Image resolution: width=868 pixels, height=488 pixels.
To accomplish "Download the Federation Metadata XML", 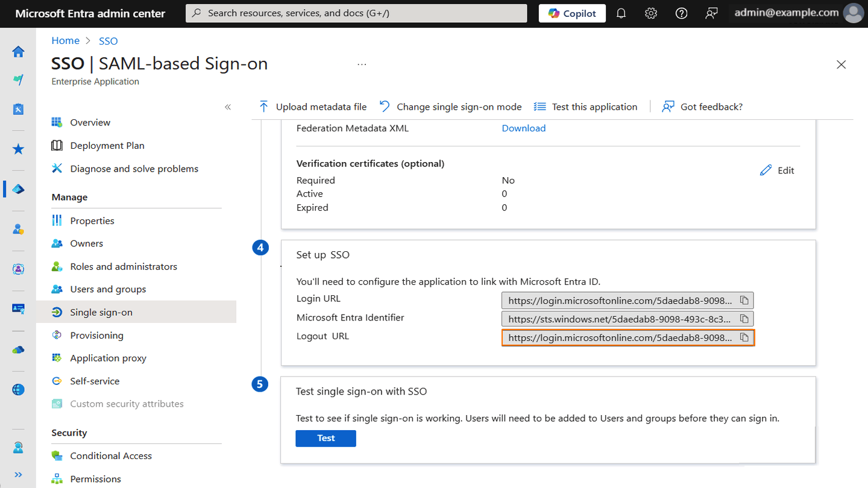I will click(523, 128).
